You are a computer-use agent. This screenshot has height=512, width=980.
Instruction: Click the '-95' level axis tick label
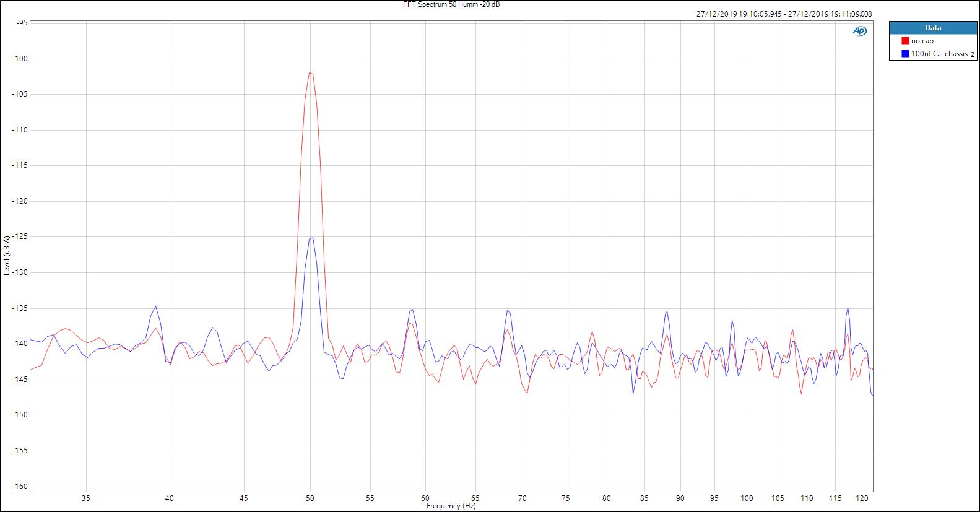click(20, 23)
